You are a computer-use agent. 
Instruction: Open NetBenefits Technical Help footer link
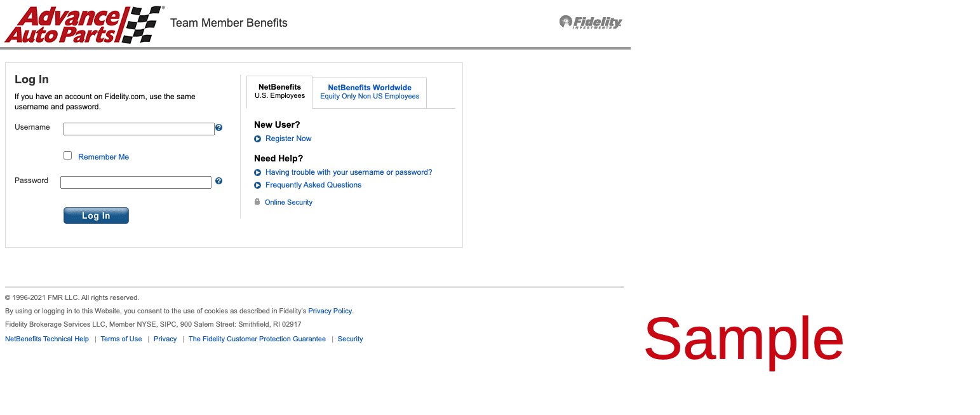[47, 339]
